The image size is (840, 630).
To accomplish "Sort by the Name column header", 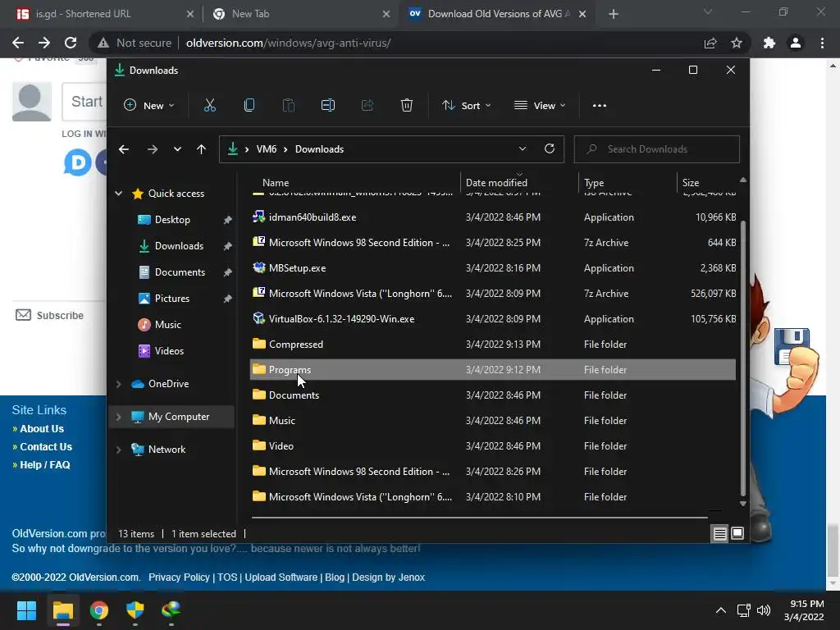I will point(276,183).
